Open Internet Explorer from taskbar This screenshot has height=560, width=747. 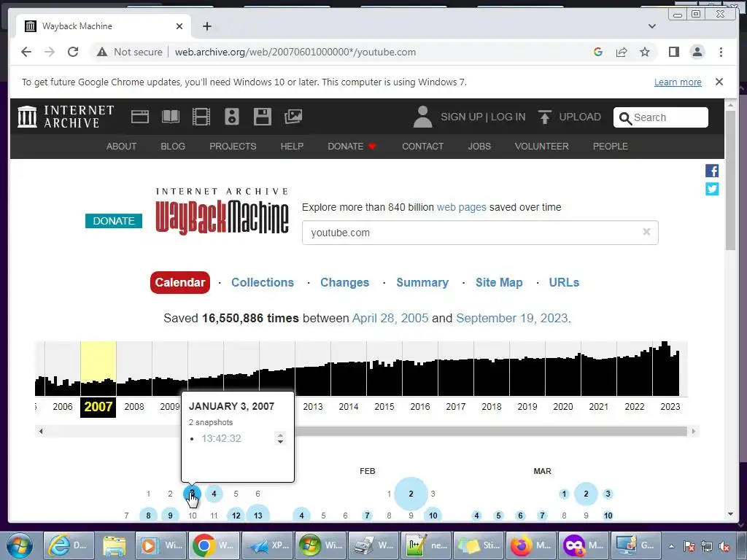click(68, 545)
